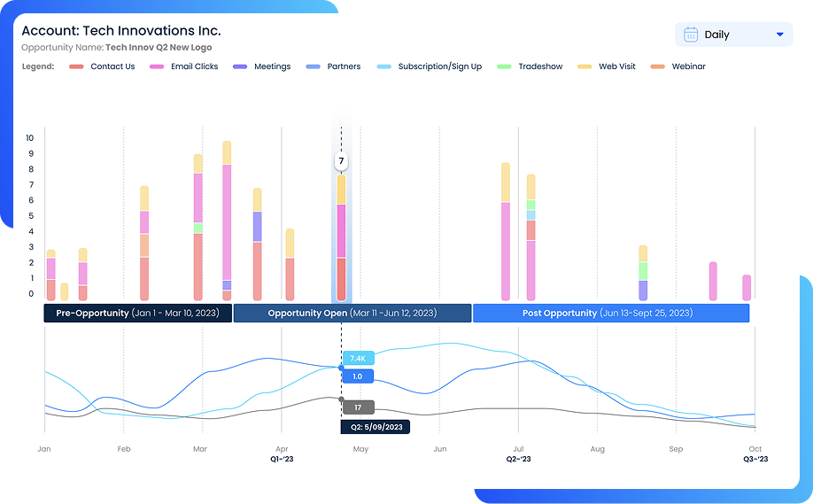Click the Q2: 5/09/2023 date label
Image resolution: width=813 pixels, height=504 pixels.
(376, 427)
